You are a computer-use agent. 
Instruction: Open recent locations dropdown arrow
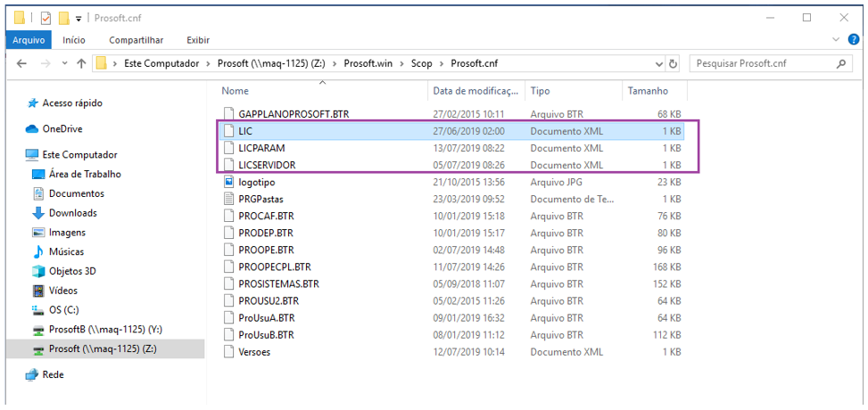point(65,63)
